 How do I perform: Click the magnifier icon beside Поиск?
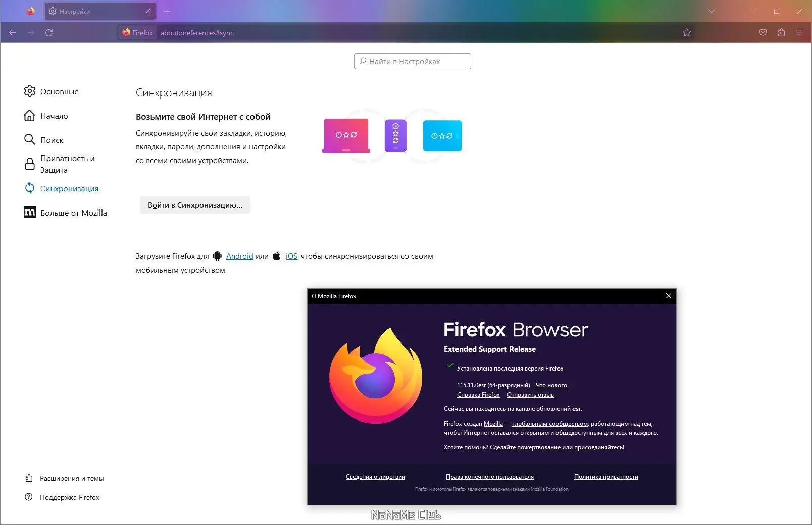pyautogui.click(x=30, y=139)
